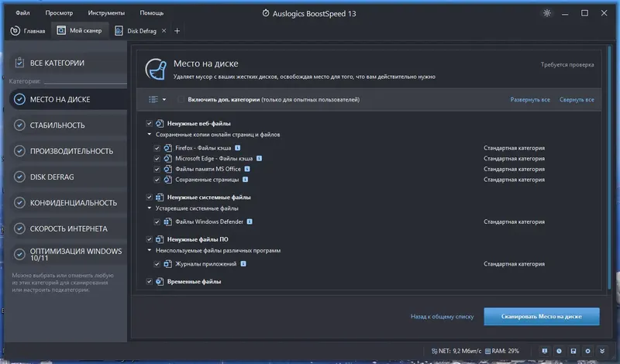The image size is (620, 364).
Task: Uncheck Ненужные веб-файлы checkbox
Action: coord(149,123)
